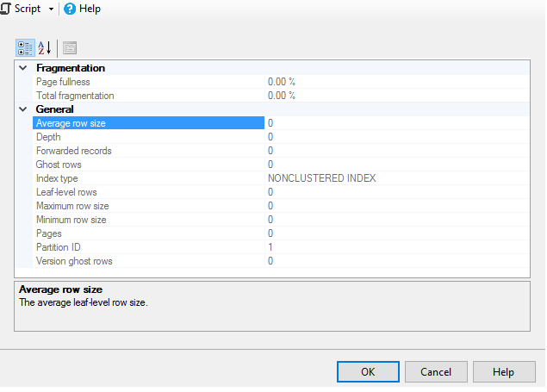Select the Index type property
547x392 pixels.
(57, 178)
